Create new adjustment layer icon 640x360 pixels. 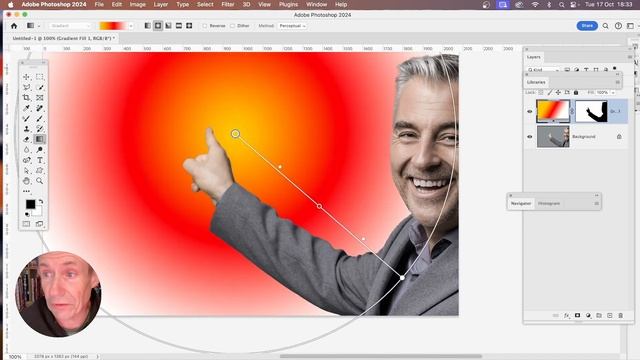(x=588, y=316)
